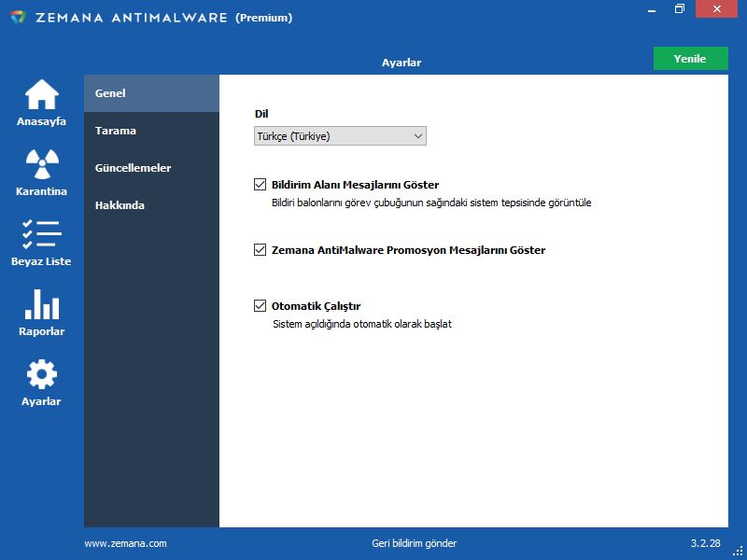Click the green Yenile button
Screen dimensions: 747x560
pos(690,59)
